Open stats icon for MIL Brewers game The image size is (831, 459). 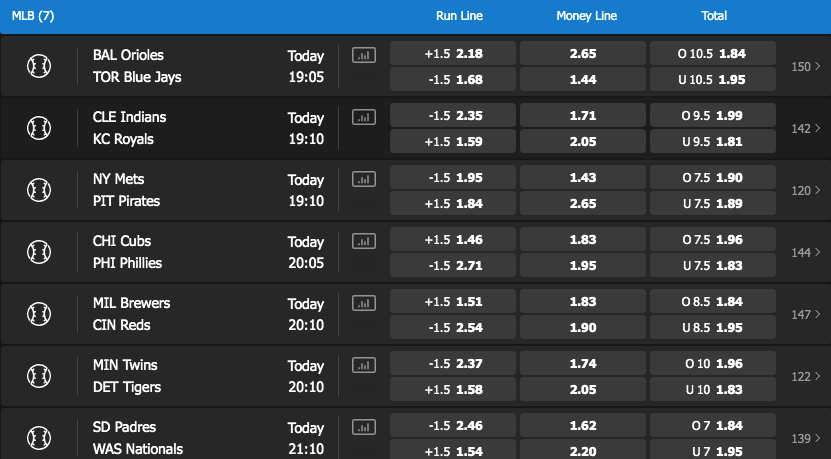pyautogui.click(x=364, y=303)
